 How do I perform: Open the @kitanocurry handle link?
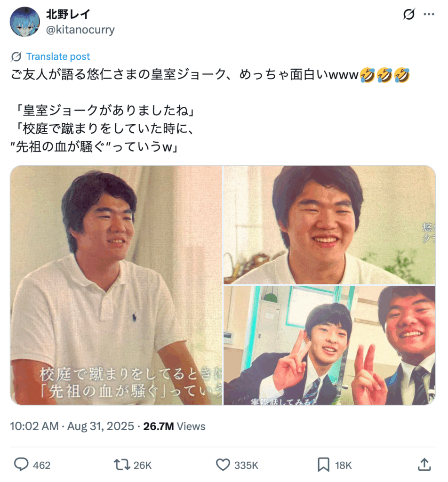(x=80, y=30)
